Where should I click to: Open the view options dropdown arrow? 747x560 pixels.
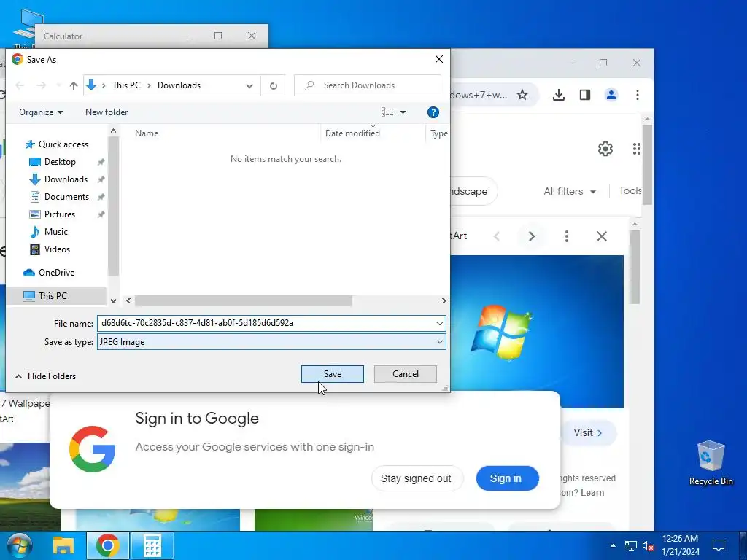point(403,112)
